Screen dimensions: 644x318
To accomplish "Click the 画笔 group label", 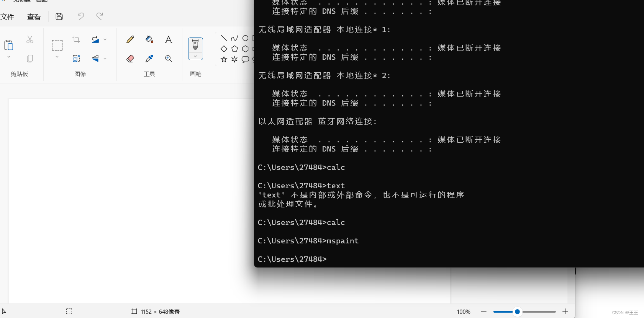I will 196,74.
